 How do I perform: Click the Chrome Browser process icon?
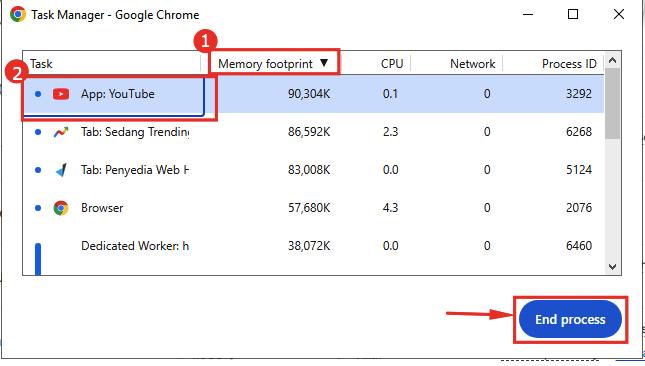[61, 208]
